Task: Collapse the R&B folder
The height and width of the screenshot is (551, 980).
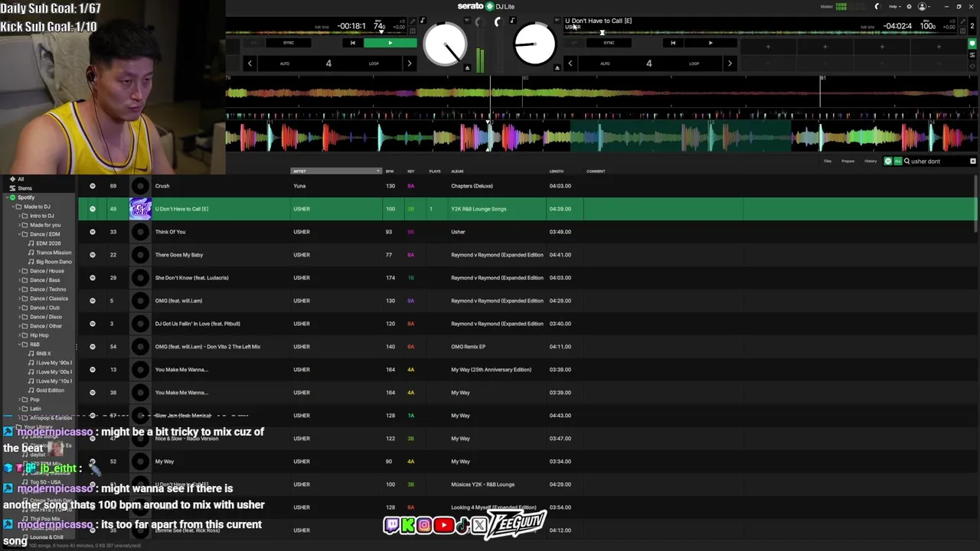Action: click(19, 344)
